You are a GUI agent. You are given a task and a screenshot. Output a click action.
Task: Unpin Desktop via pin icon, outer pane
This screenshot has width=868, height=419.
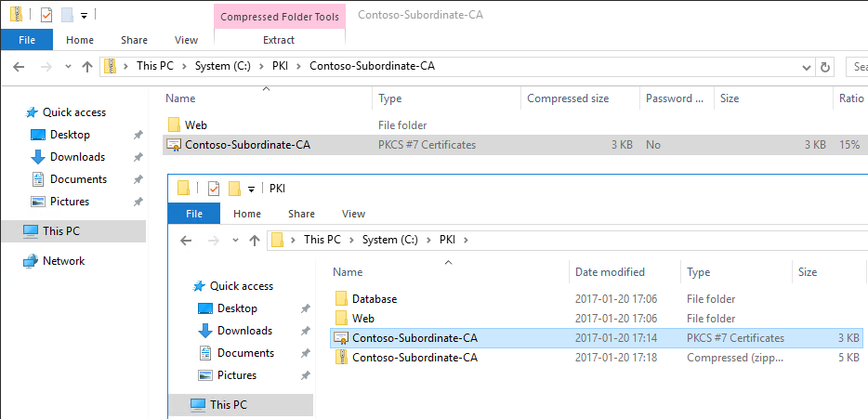138,135
